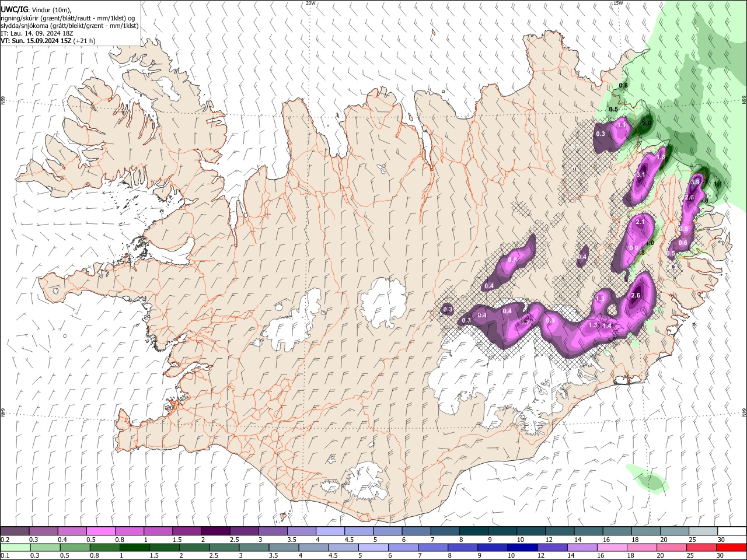Screen dimensions: 747x560
Task: Click the 2.1 precipitation value on the map
Action: [640, 222]
